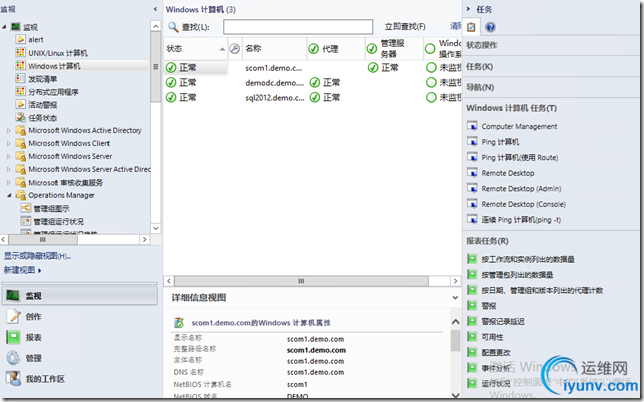Open 导航(N) section
Image resolution: width=644 pixels, height=402 pixels.
pos(480,87)
